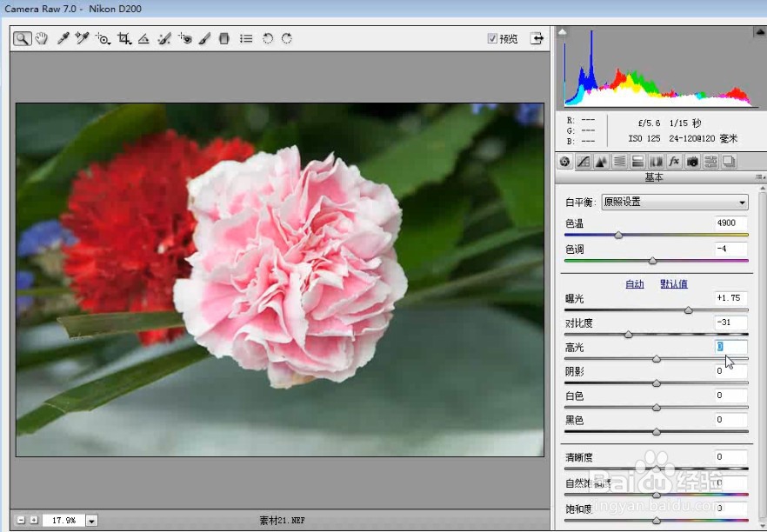
Task: Open the 基本 panel flyout menu
Action: (x=759, y=177)
